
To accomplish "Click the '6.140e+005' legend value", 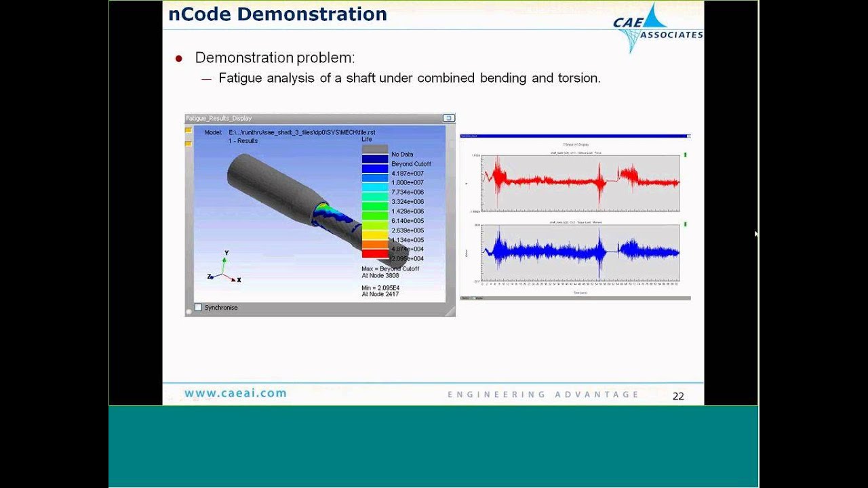I will tap(408, 221).
